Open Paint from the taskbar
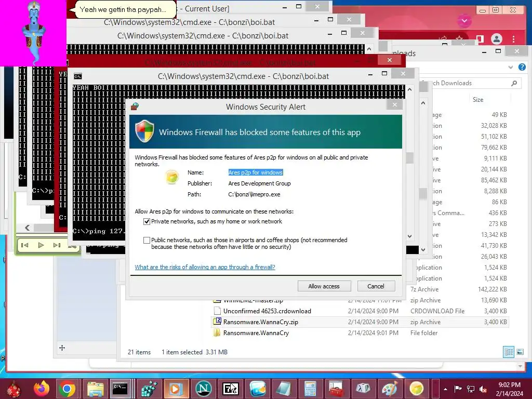This screenshot has width=532, height=399. pos(390,389)
